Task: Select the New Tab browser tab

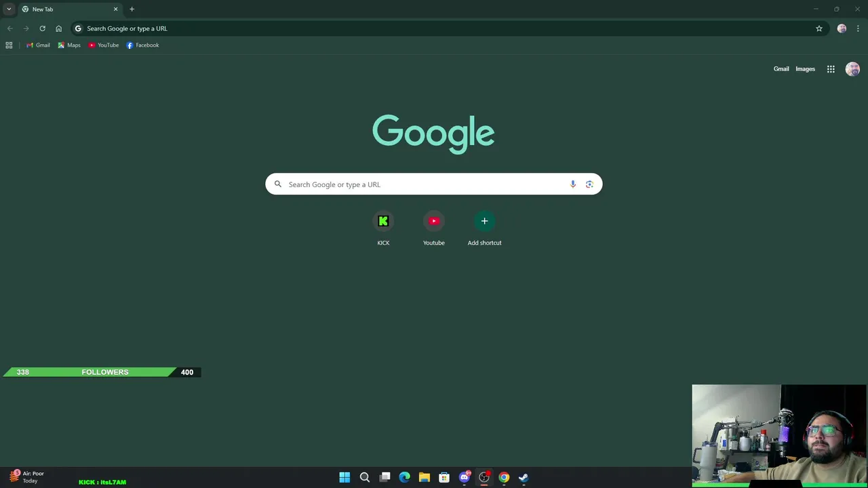Action: (x=70, y=9)
